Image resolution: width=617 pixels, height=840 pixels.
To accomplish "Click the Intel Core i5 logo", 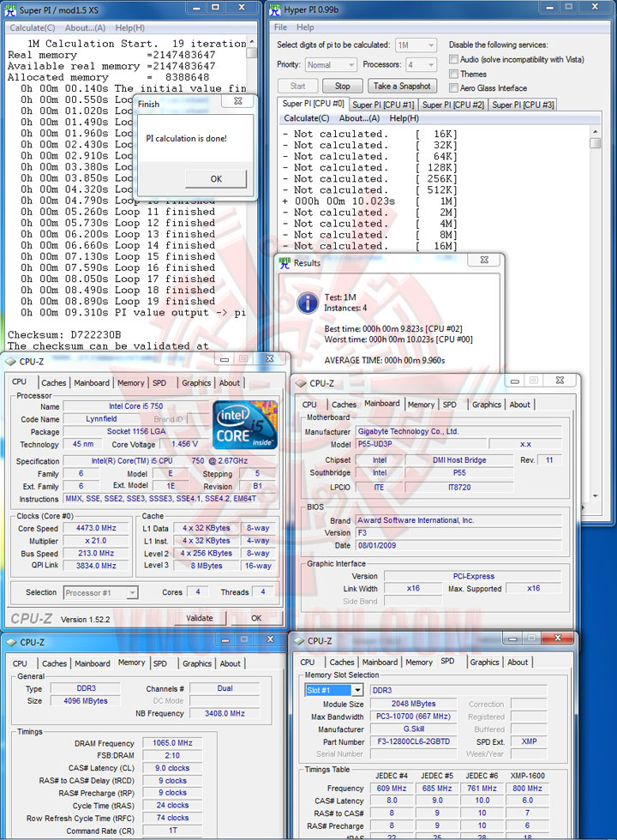I will tap(245, 425).
